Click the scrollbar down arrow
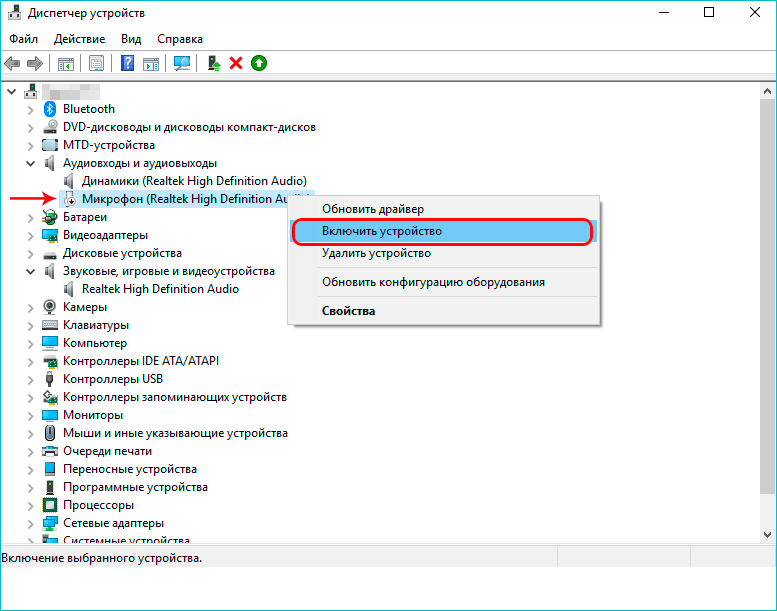This screenshot has height=611, width=777. point(768,535)
